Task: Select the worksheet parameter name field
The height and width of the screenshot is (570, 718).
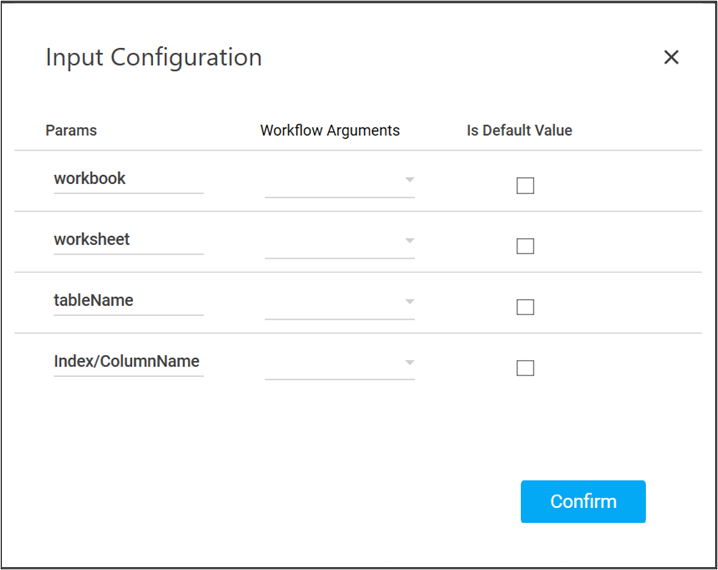Action: tap(128, 240)
